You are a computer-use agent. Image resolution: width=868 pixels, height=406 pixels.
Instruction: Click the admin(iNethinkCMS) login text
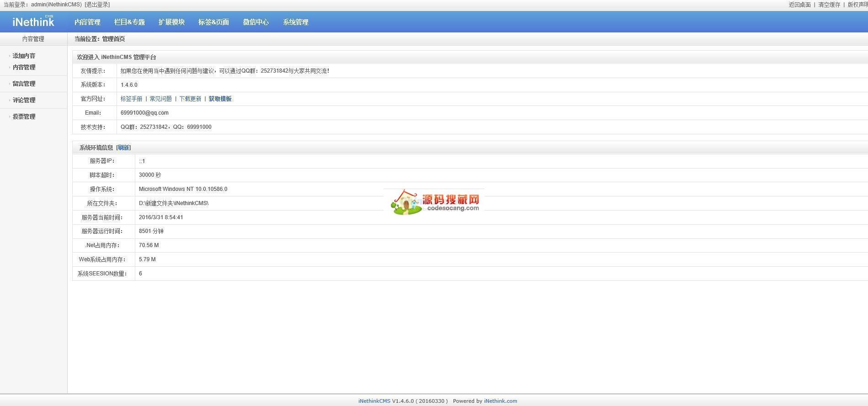pyautogui.click(x=56, y=5)
